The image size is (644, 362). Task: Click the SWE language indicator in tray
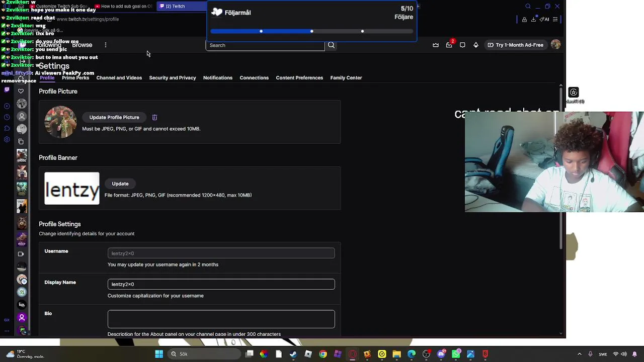point(603,354)
